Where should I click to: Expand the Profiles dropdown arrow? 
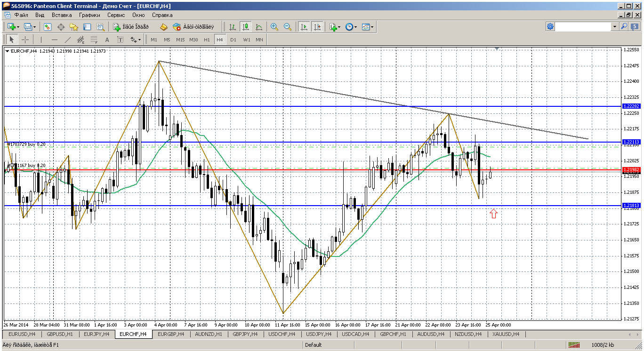pyautogui.click(x=34, y=27)
